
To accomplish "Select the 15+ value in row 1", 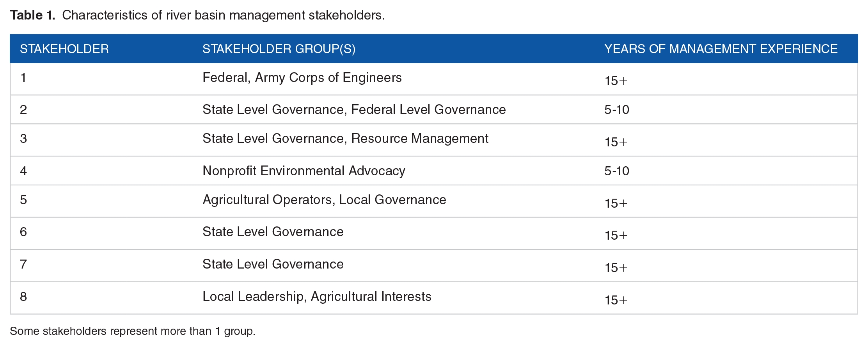I will pos(616,81).
